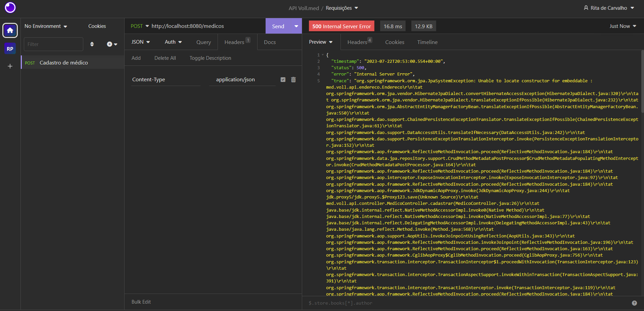Open Bulk Edit mode
The image size is (644, 311).
pos(141,302)
